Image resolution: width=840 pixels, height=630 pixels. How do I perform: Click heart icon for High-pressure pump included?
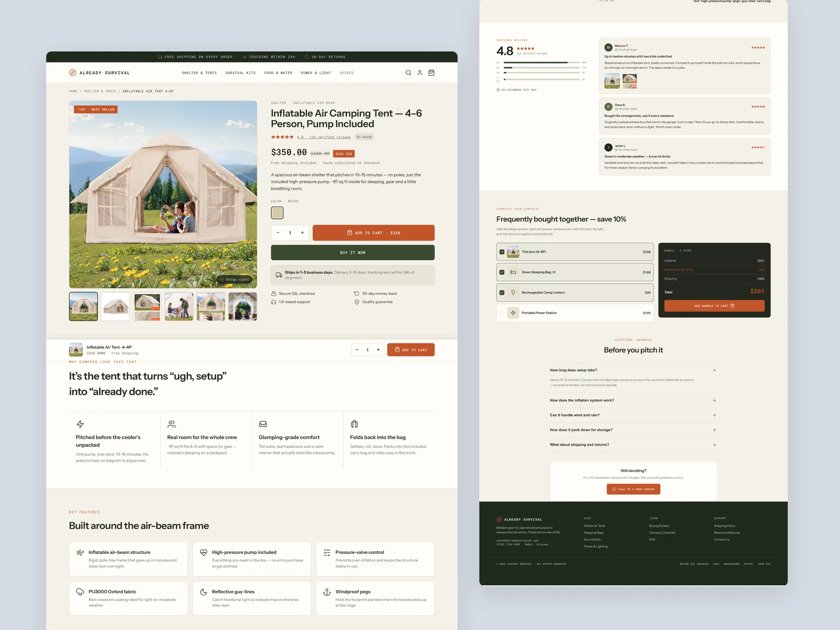203,553
